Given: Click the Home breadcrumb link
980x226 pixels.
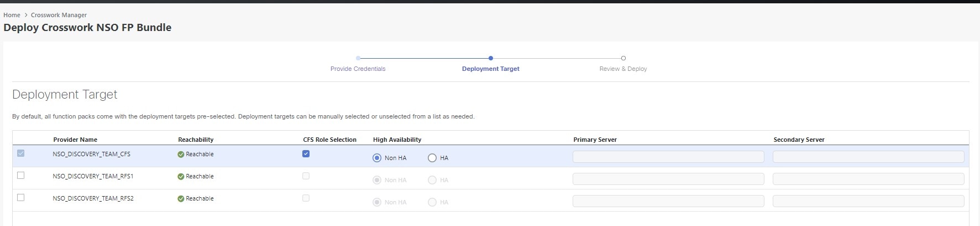Looking at the screenshot, I should point(12,15).
